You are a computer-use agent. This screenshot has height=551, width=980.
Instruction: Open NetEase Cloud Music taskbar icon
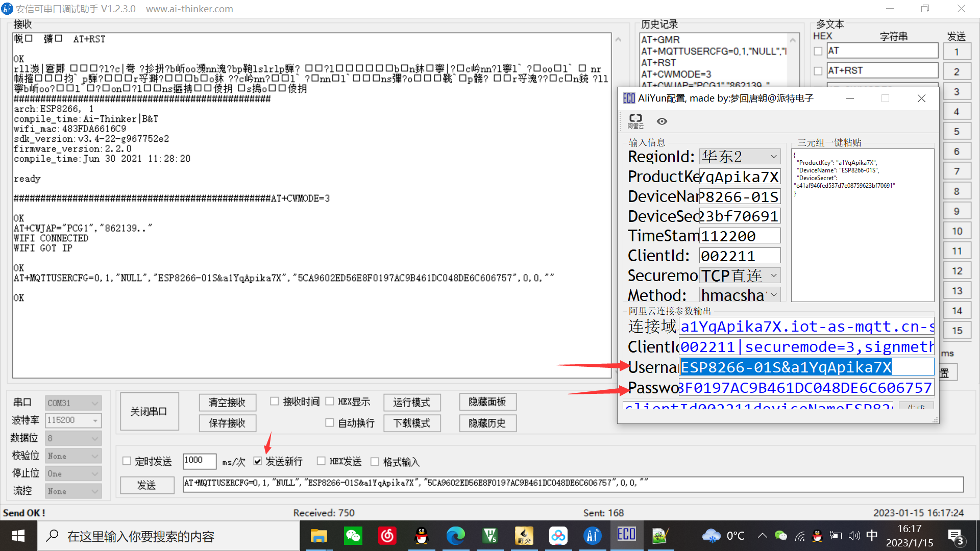[x=387, y=536]
